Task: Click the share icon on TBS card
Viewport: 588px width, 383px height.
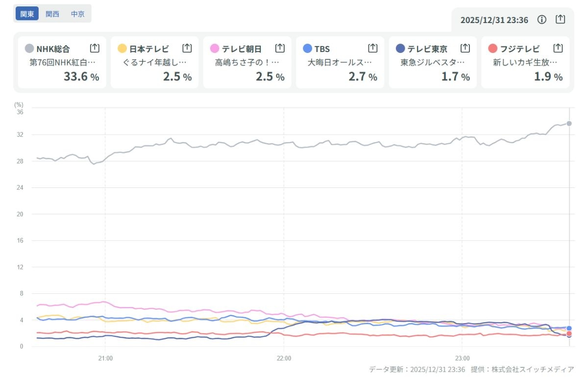Action: click(372, 48)
